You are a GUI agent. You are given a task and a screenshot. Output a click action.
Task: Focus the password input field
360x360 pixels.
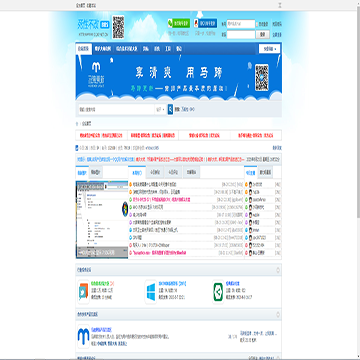coord(241,34)
